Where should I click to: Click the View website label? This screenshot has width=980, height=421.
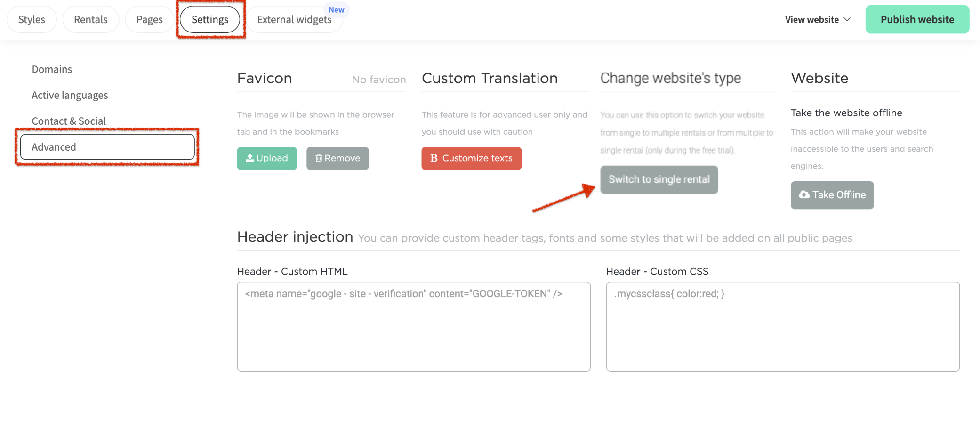(x=811, y=19)
